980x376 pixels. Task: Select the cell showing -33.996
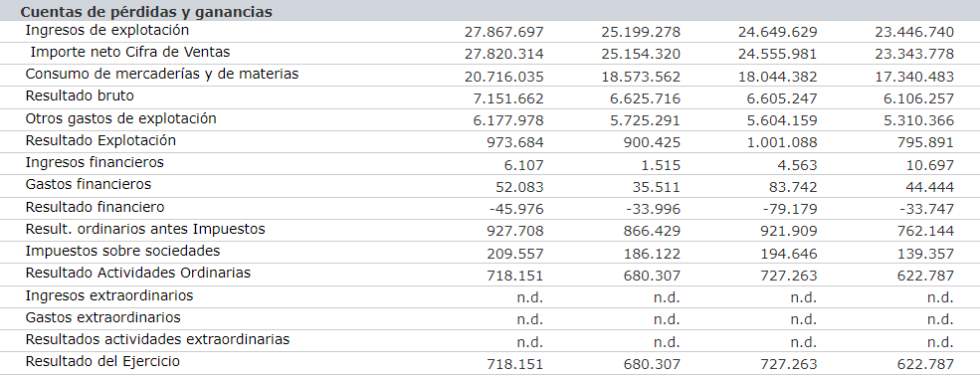point(654,209)
